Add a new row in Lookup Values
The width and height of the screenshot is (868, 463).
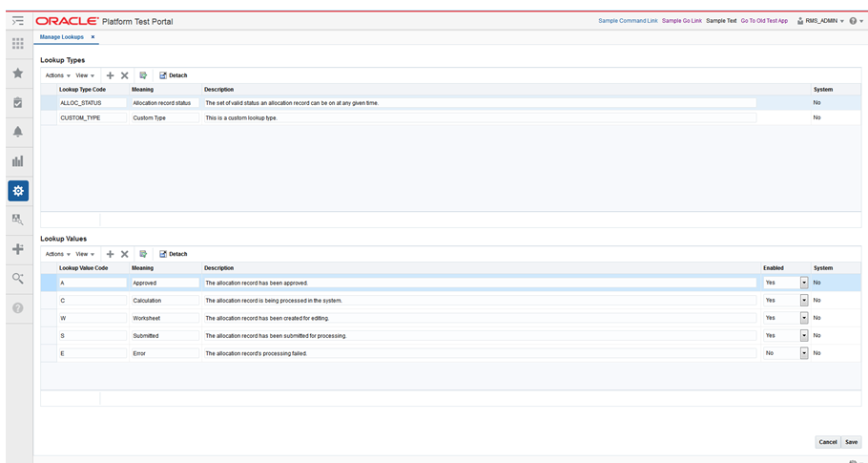(110, 254)
